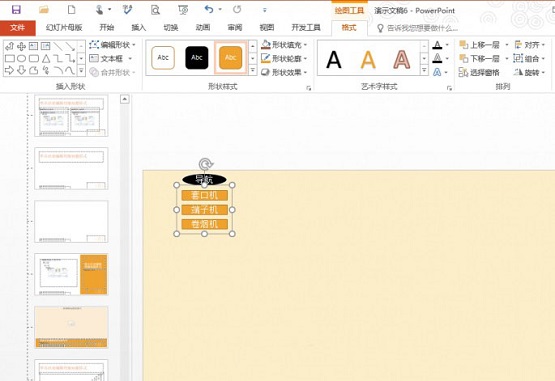
Task: Click the Redo icon
Action: click(x=237, y=9)
